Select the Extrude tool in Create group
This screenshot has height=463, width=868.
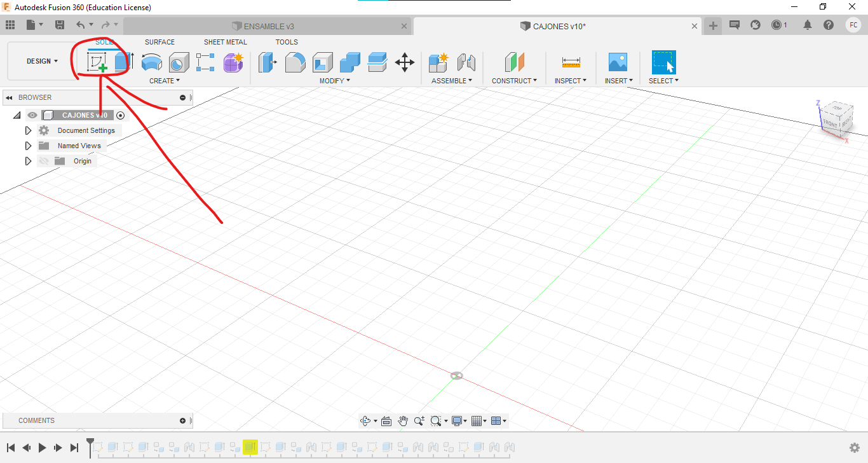pyautogui.click(x=124, y=62)
